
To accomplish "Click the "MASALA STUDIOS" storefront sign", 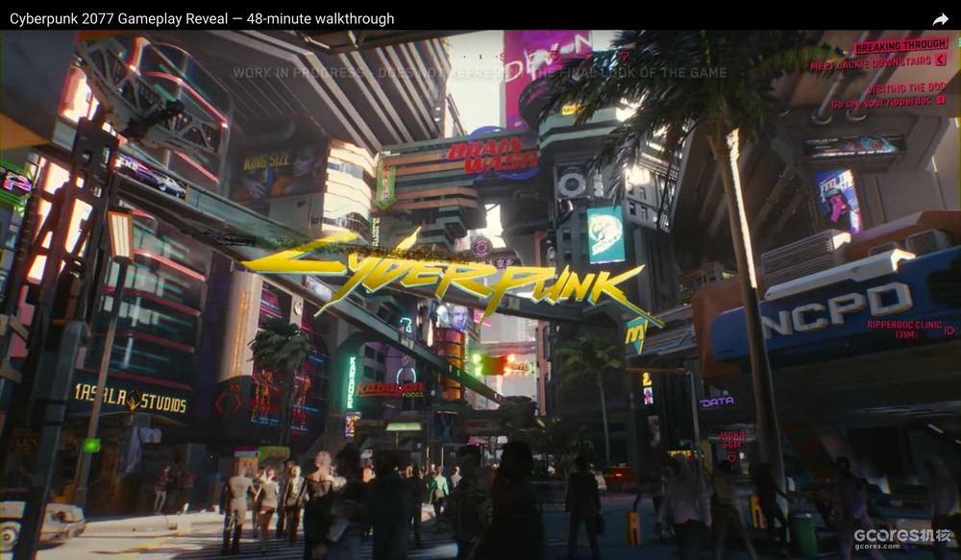I will [130, 399].
